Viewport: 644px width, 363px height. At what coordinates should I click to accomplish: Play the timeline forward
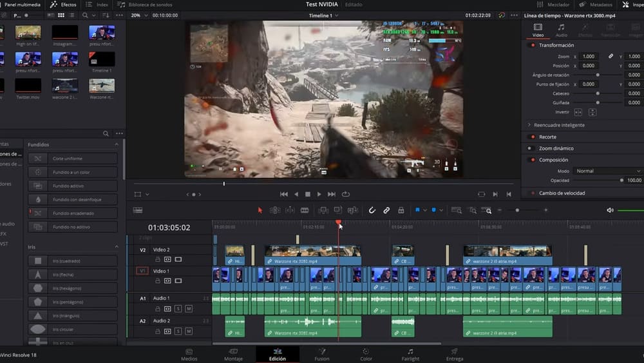tap(319, 194)
